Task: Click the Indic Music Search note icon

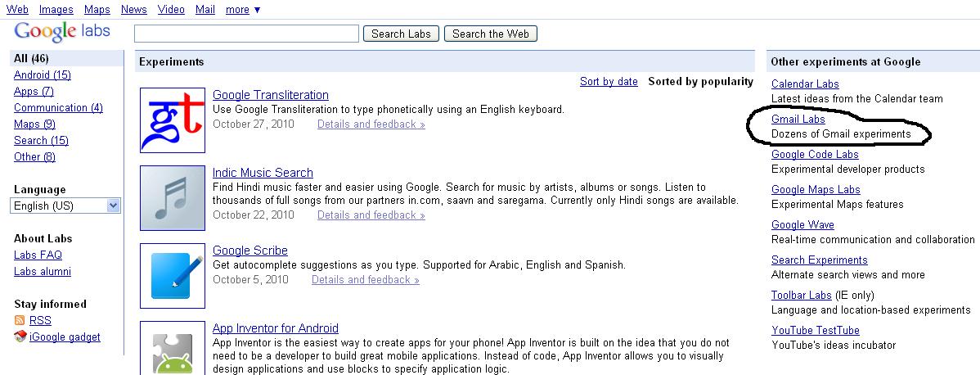Action: coord(173,198)
